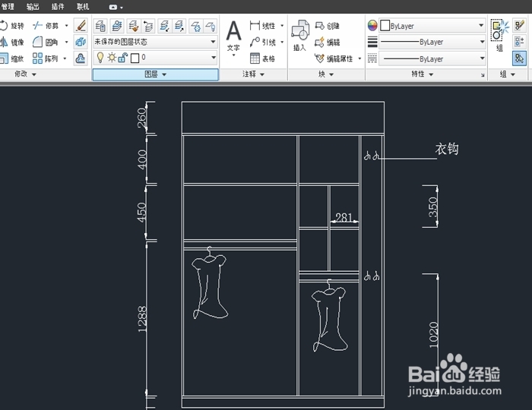Expand the Block (块) panel
Screen dimensions: 532x410
click(x=326, y=74)
